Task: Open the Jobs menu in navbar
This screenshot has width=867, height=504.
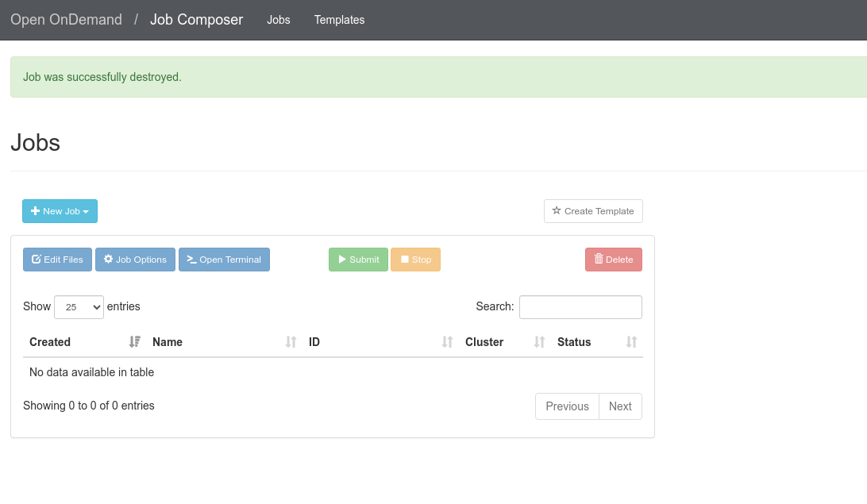Action: [x=279, y=20]
